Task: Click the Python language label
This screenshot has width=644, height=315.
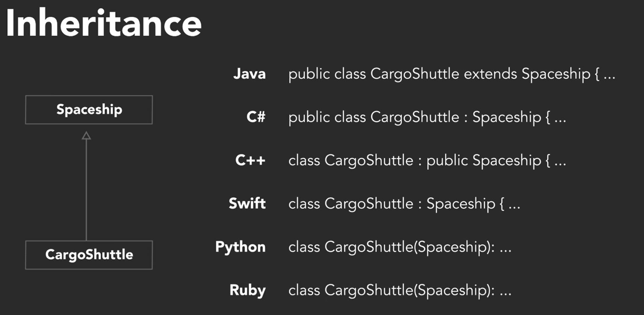Action: 241,247
